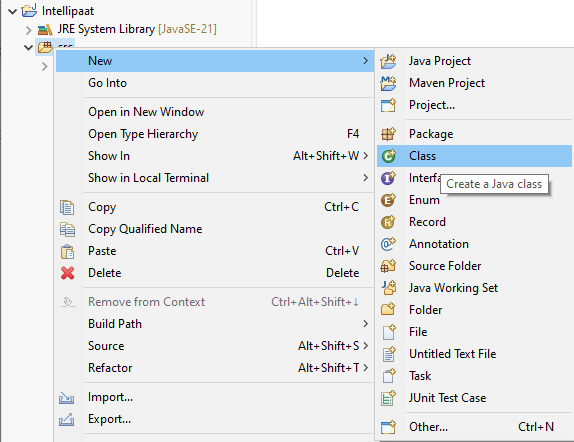The width and height of the screenshot is (574, 442).
Task: Click the Copy icon in the context menu
Action: [67, 207]
